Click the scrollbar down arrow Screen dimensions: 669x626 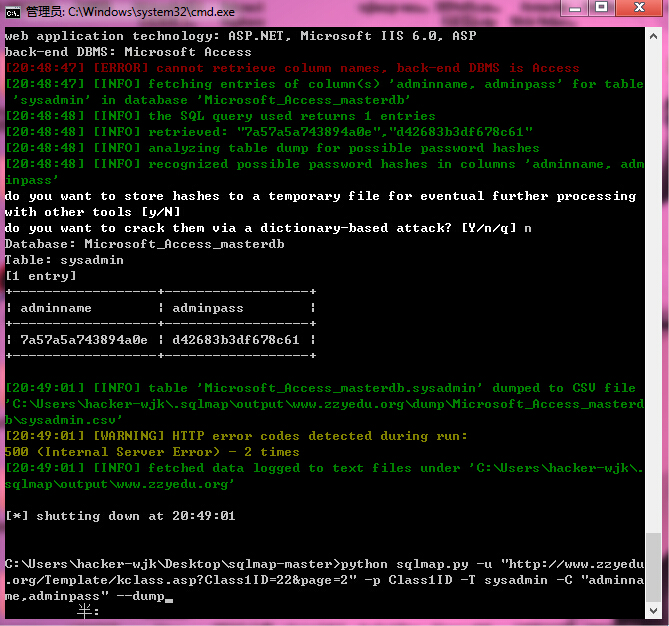[x=653, y=610]
